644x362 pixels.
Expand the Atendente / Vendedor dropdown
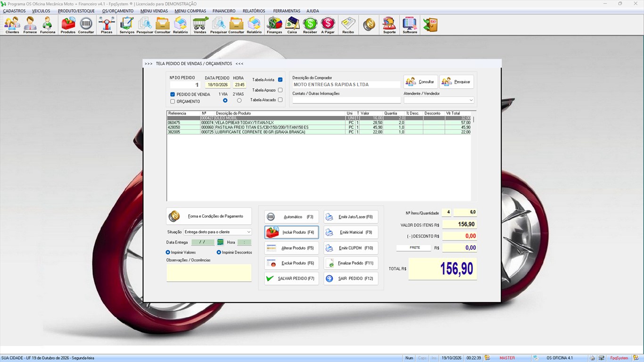coord(471,100)
